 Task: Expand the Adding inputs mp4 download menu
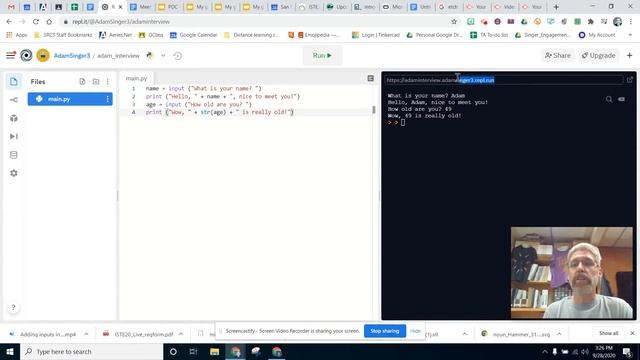pos(86,334)
